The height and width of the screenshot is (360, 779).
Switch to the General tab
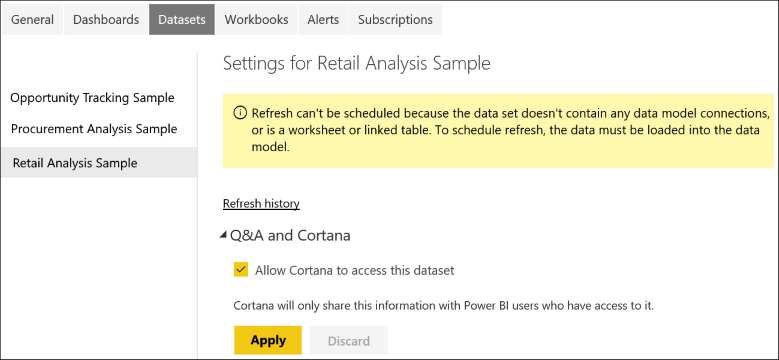coord(33,20)
